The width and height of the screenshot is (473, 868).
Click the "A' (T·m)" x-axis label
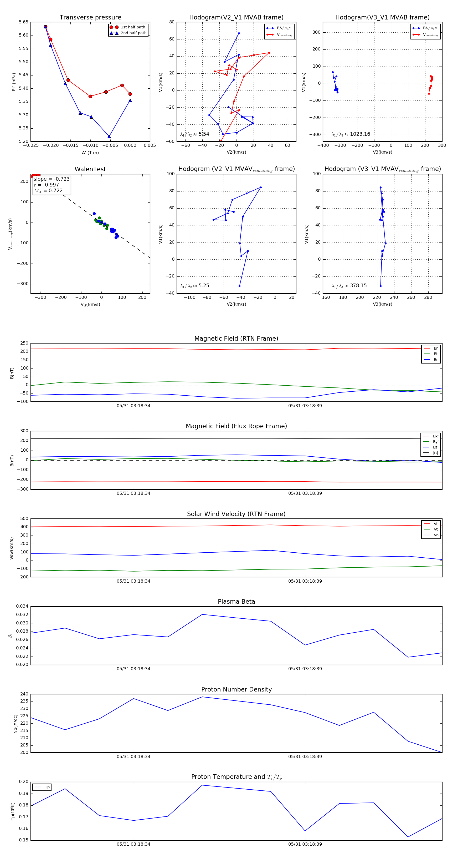pos(90,153)
